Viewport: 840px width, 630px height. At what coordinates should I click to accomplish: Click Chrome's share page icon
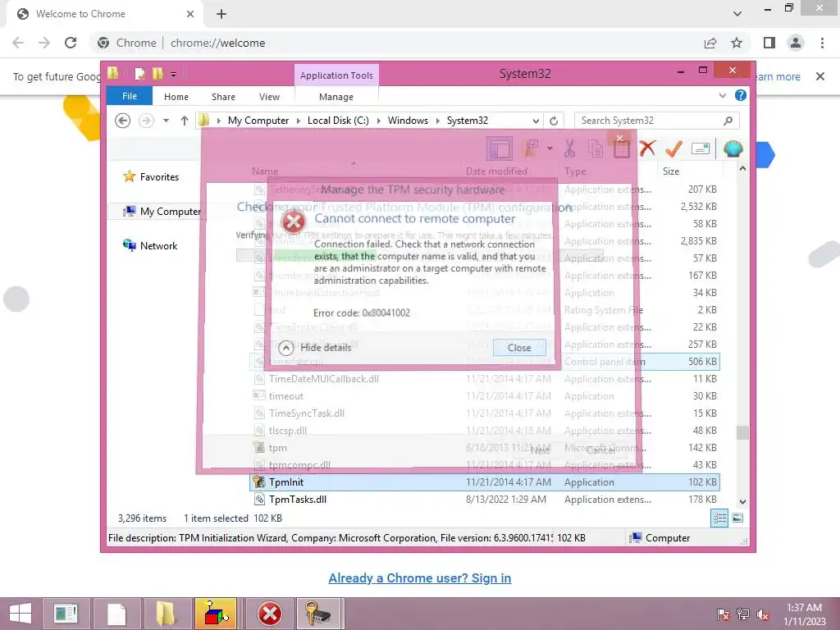[710, 43]
